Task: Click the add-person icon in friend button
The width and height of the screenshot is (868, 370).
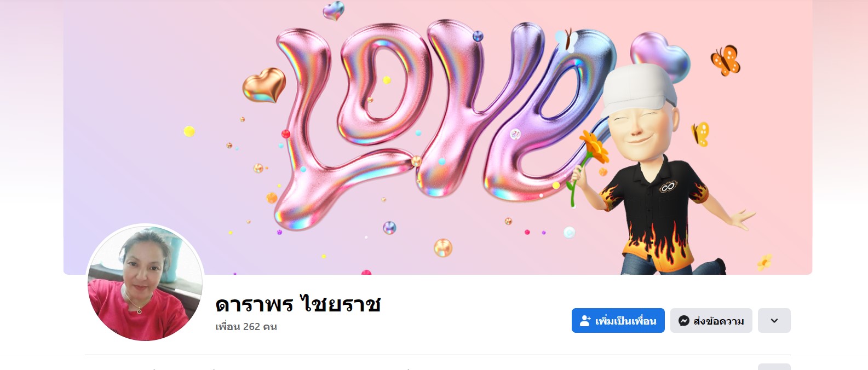Action: click(x=585, y=321)
